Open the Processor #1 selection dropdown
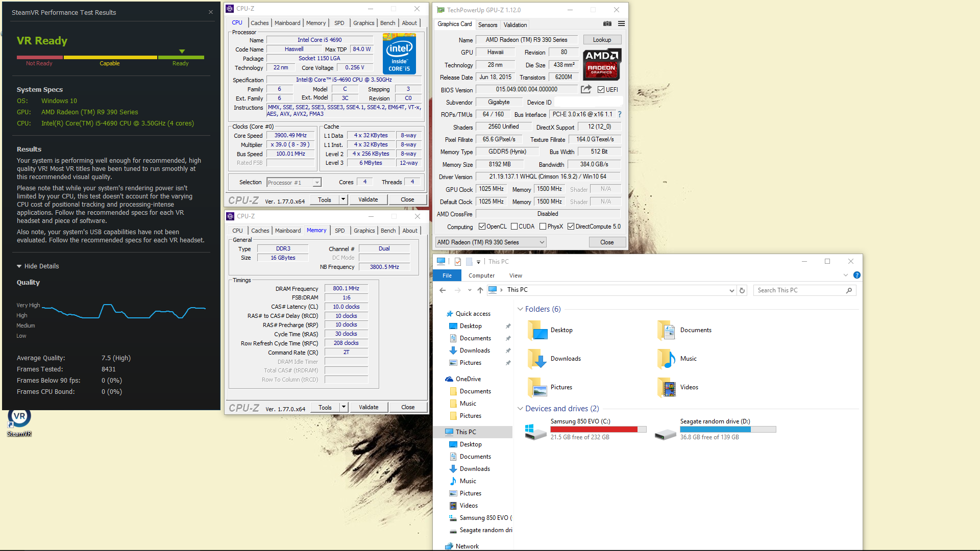Screen dimensions: 980x551 [x=317, y=183]
